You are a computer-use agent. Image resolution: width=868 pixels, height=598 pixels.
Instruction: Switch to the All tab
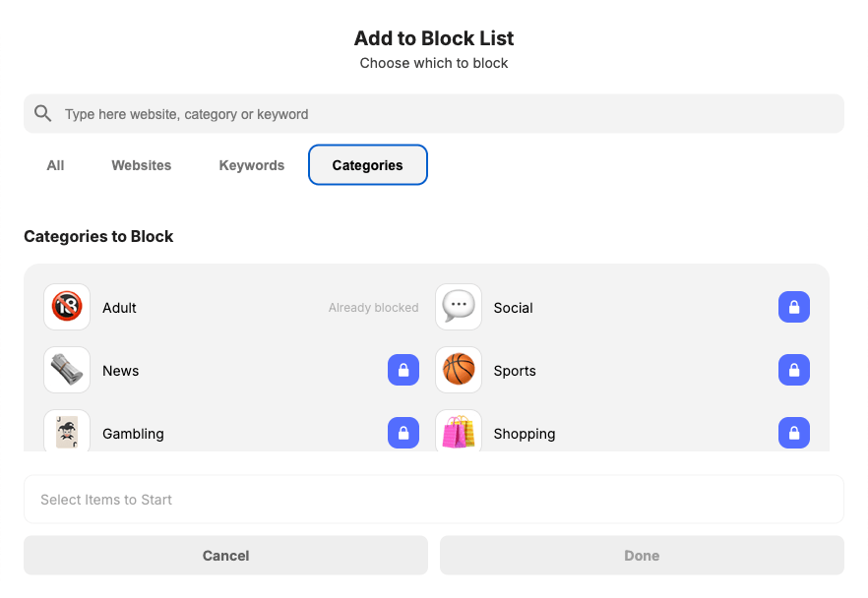tap(55, 164)
